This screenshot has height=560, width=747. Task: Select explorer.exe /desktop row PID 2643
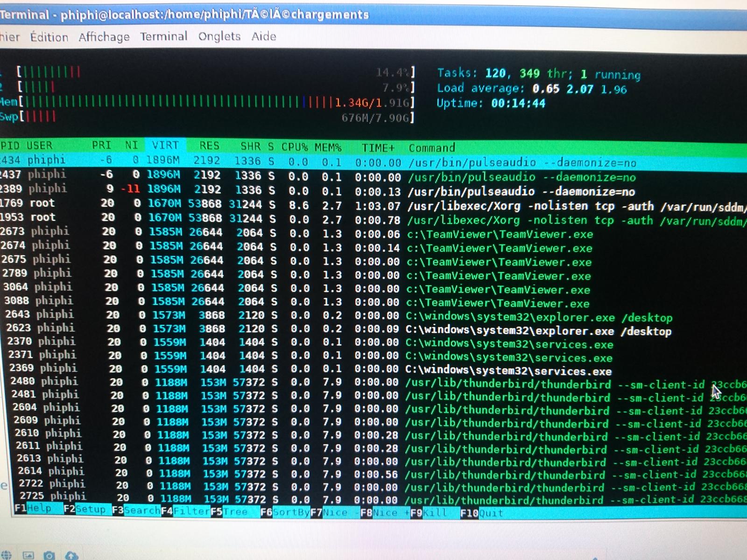pyautogui.click(x=373, y=315)
